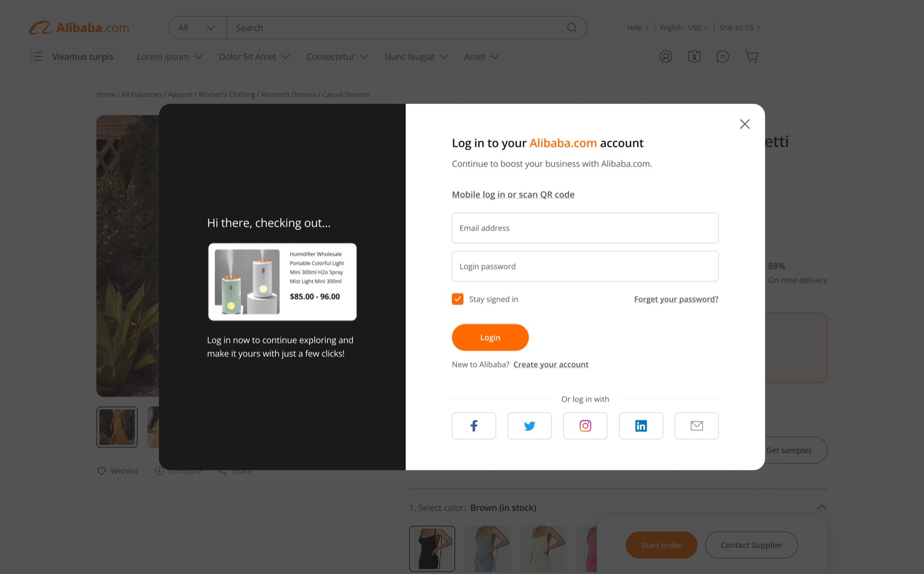
Task: Click the Login password field
Action: 586,266
